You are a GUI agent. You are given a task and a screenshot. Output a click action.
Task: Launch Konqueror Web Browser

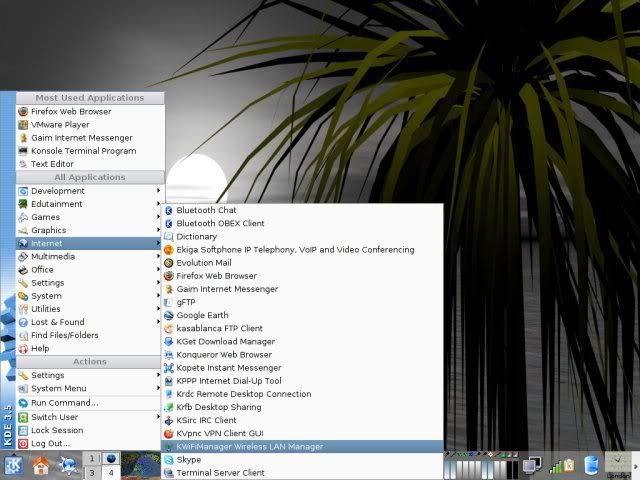pyautogui.click(x=302, y=354)
